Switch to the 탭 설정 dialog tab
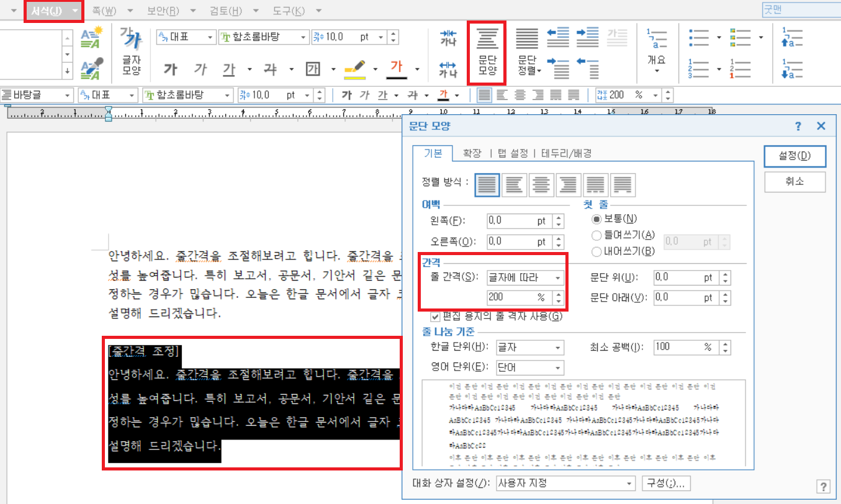841x504 pixels. [513, 153]
